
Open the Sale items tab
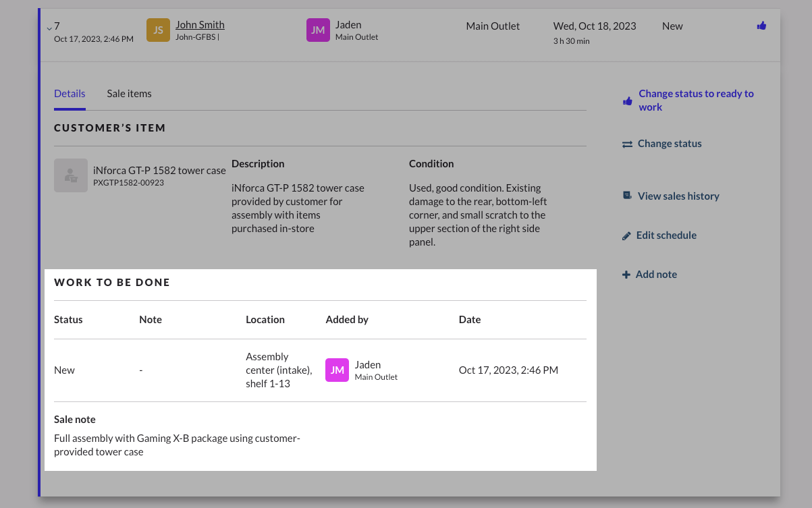click(129, 94)
